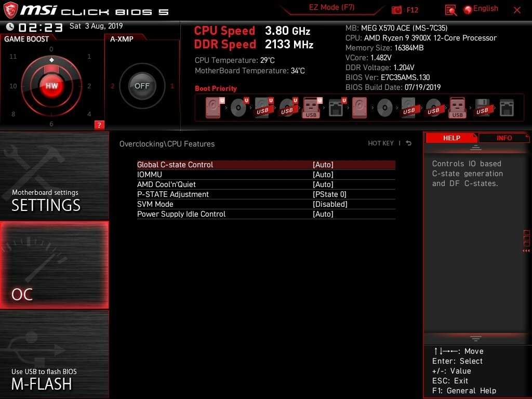This screenshot has width=532, height=399.
Task: Click the red question mark help icon
Action: click(x=99, y=125)
